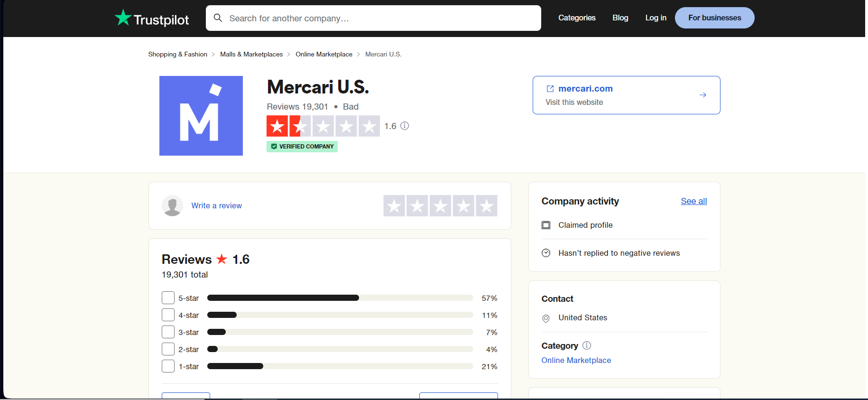Click the arrow on mercari.com card
This screenshot has height=400, width=868.
(x=702, y=95)
